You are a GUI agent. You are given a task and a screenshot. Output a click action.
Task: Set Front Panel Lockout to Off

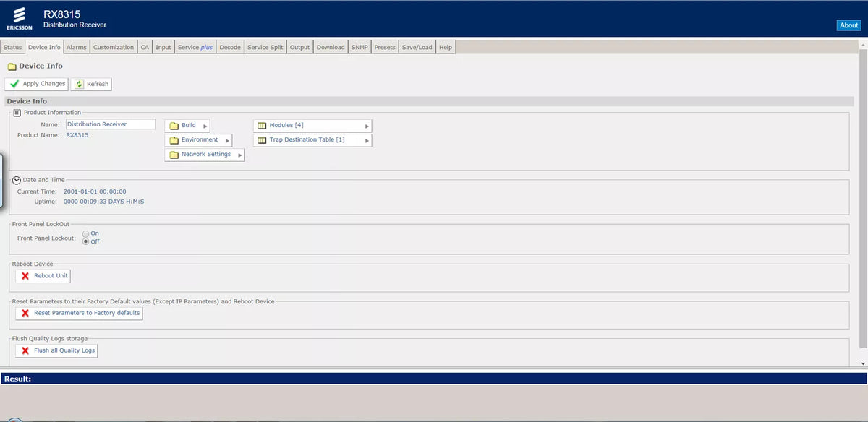[86, 241]
